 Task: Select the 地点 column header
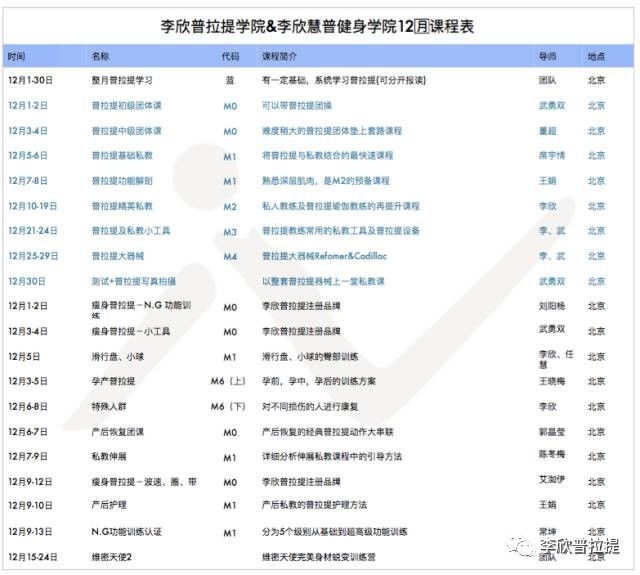[596, 56]
